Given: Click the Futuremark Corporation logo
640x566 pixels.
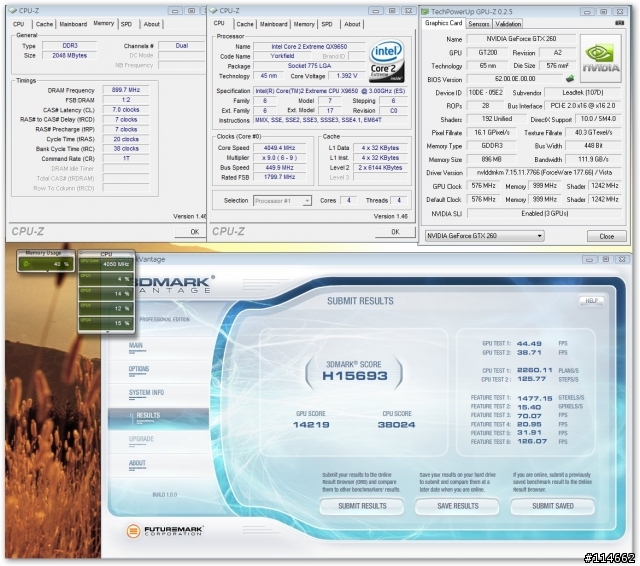Looking at the screenshot, I should pos(164,530).
